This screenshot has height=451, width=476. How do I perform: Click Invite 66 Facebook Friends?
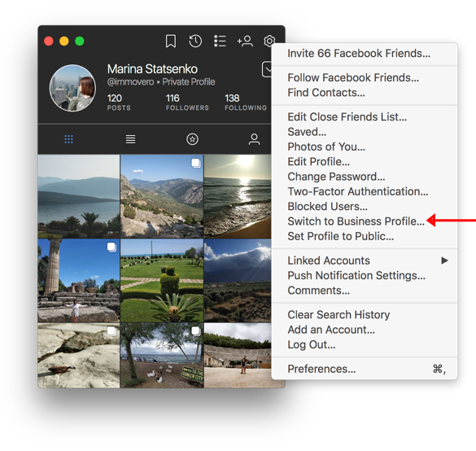point(359,54)
